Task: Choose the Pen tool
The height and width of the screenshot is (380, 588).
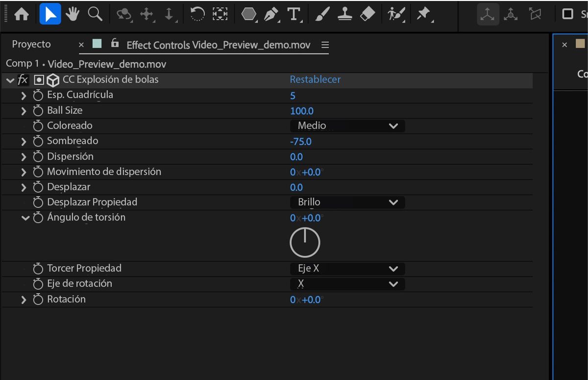Action: tap(271, 14)
